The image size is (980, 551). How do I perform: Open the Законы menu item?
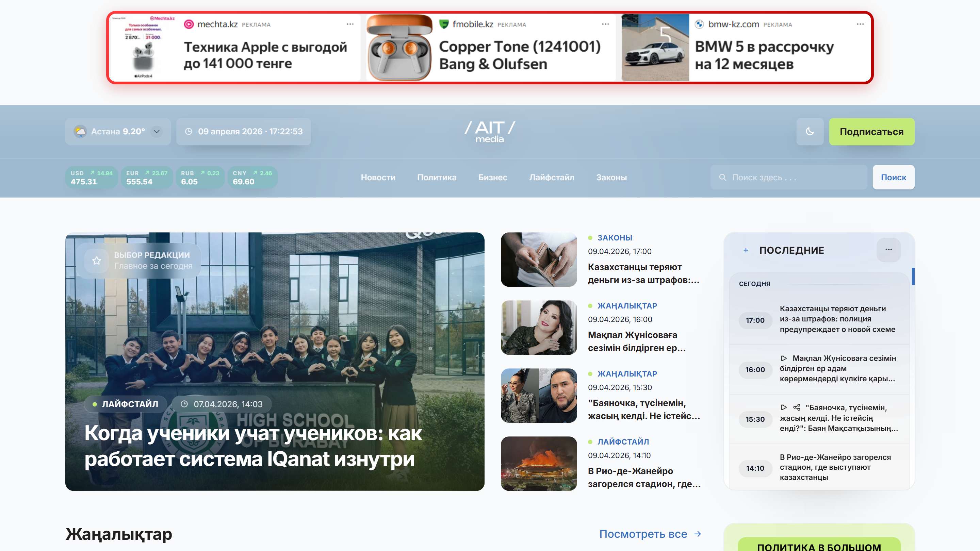point(611,177)
